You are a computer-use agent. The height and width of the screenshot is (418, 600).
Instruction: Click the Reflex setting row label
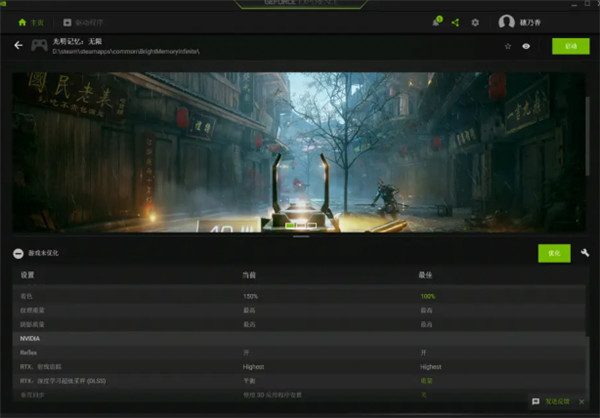[x=28, y=353]
